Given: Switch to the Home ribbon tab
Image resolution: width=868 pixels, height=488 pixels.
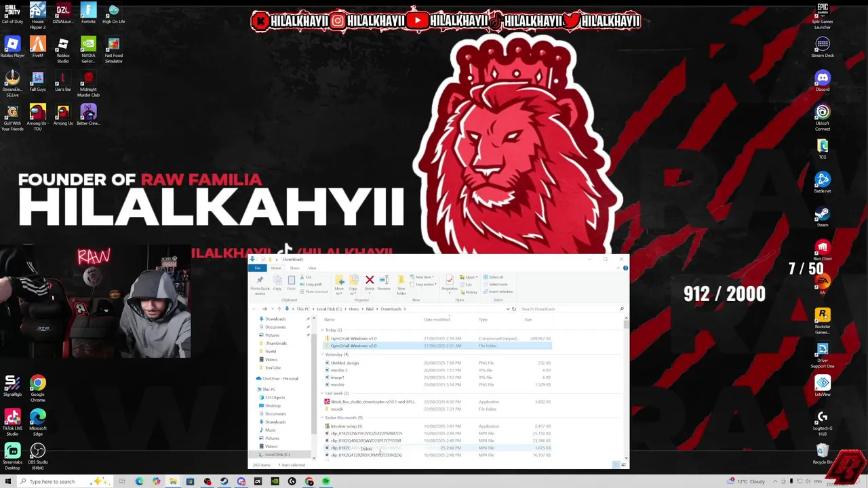Looking at the screenshot, I should [x=276, y=268].
